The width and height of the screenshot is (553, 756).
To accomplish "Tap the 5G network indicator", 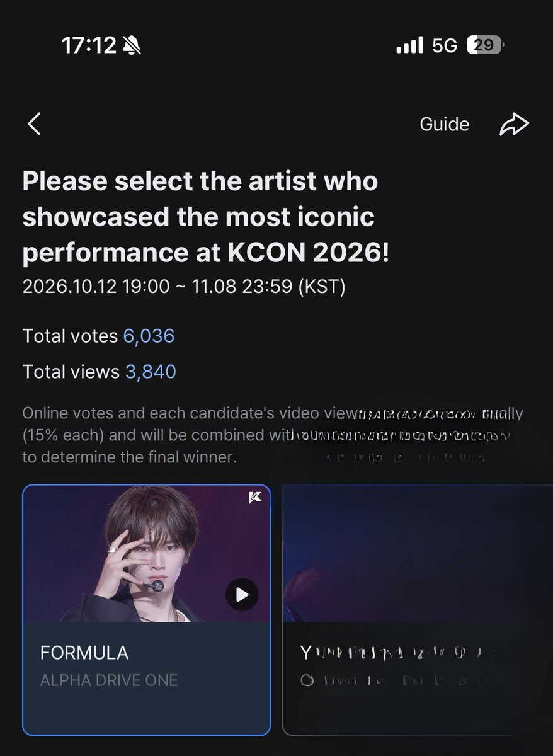I will [445, 45].
